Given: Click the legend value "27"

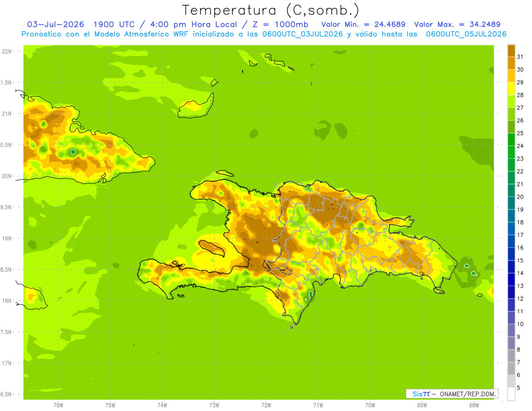Looking at the screenshot, I should point(520,108).
